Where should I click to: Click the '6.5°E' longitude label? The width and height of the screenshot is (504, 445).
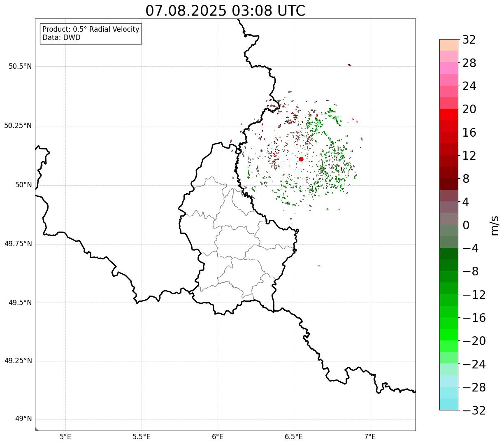click(294, 437)
